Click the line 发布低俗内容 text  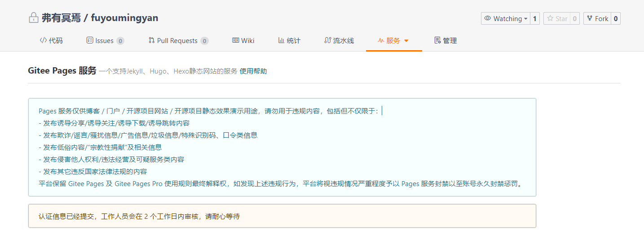100,147
